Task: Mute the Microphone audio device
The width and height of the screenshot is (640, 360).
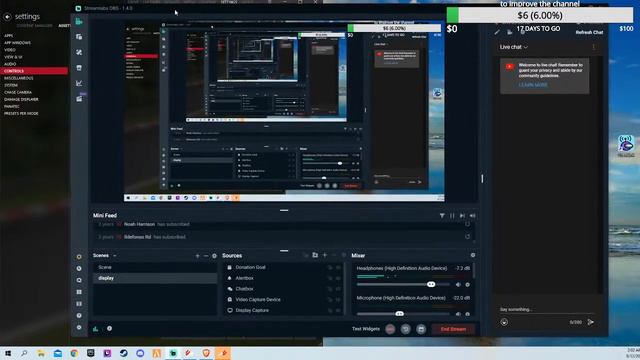Action: click(x=458, y=314)
